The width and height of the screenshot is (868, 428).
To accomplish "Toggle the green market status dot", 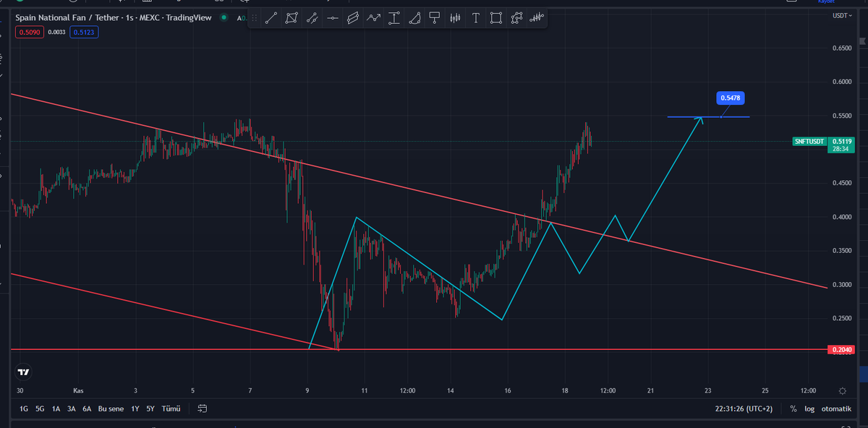I will pos(224,17).
